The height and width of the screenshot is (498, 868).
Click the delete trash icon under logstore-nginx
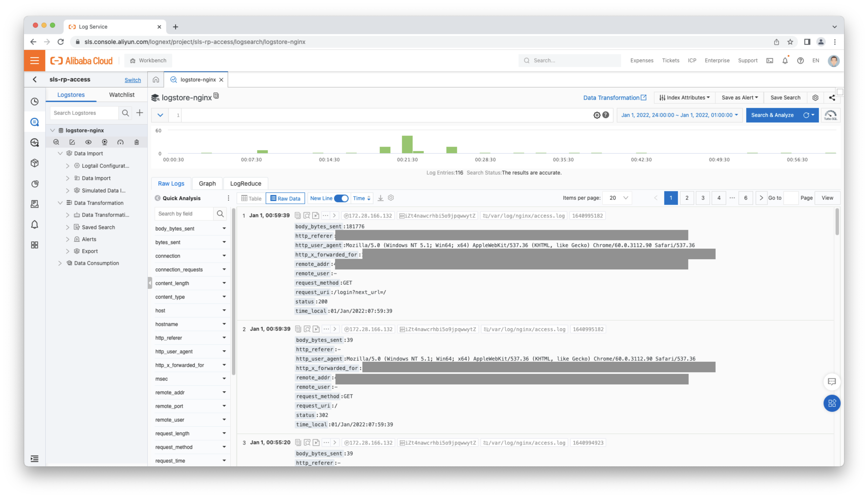pos(136,142)
